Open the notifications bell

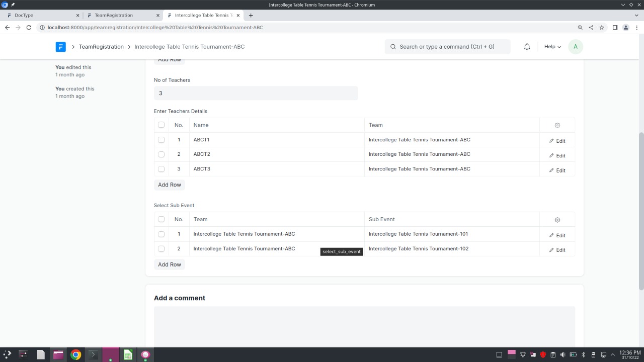[x=527, y=47]
